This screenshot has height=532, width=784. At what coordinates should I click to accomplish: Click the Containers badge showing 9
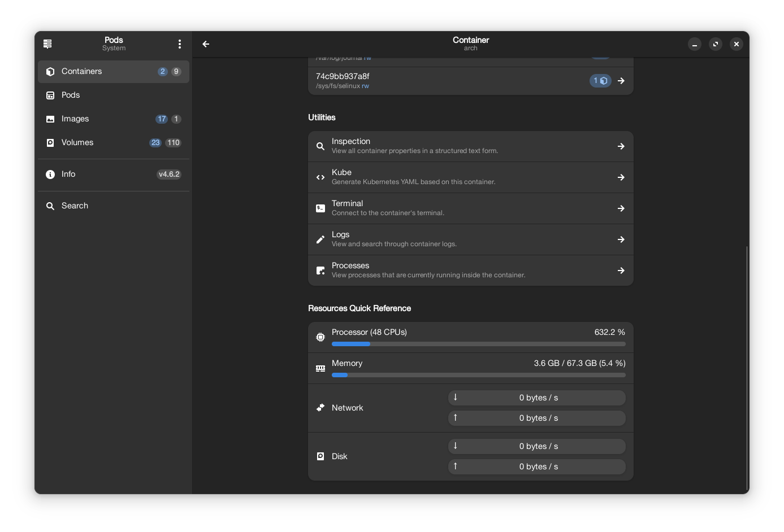point(176,72)
